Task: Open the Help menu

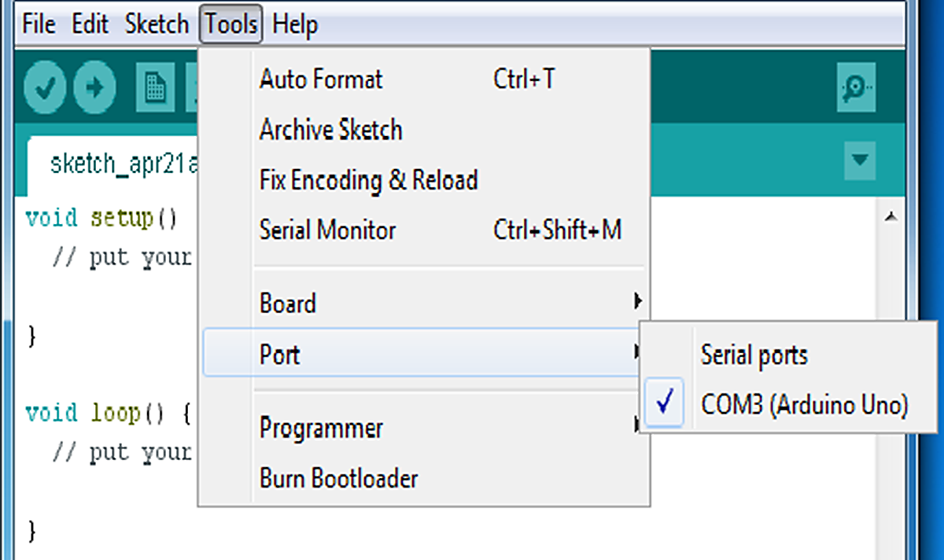Action: click(x=295, y=24)
